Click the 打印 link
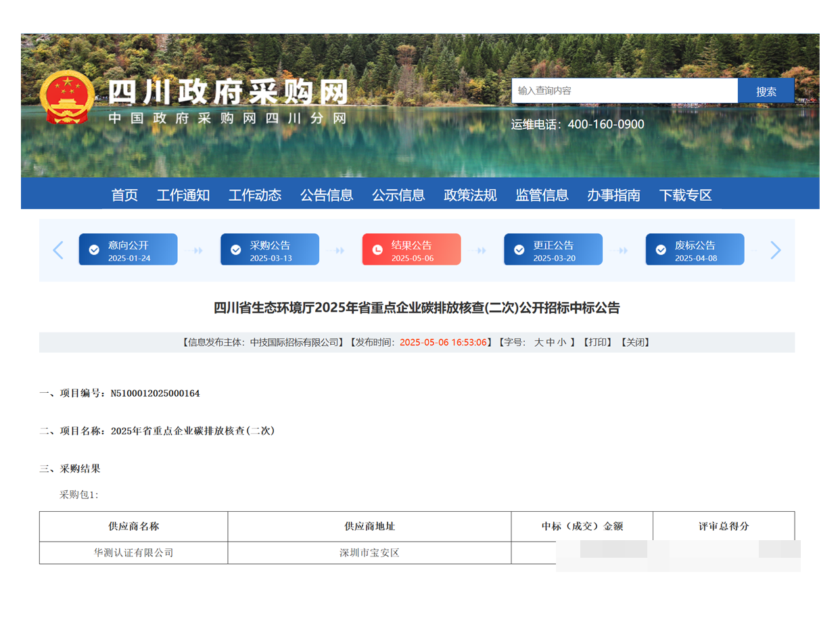This screenshot has height=624, width=840. pos(598,343)
